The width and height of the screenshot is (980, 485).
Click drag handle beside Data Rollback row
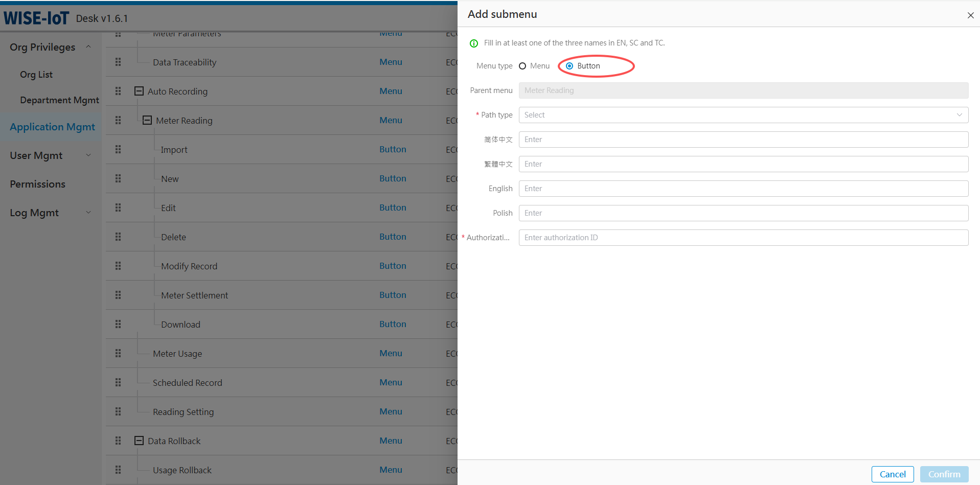(118, 441)
